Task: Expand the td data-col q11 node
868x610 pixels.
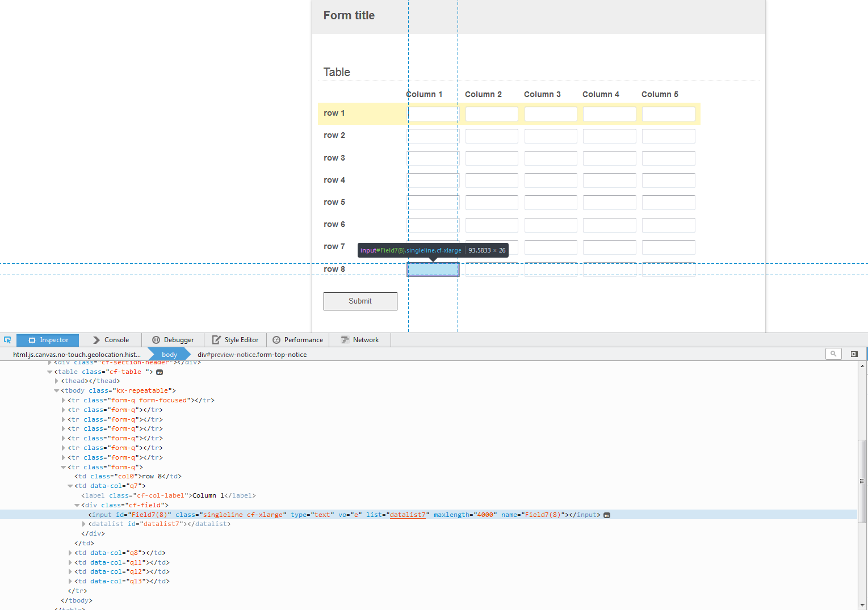Action: (70, 563)
